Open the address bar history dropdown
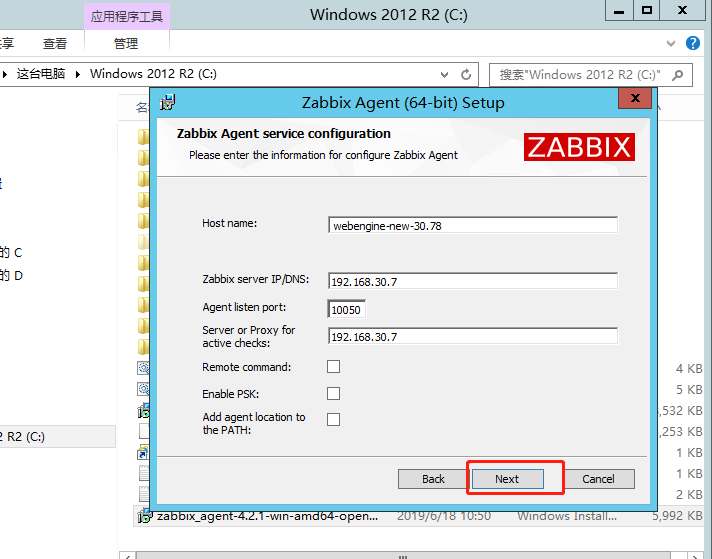Screen dimensions: 712x559 445,74
